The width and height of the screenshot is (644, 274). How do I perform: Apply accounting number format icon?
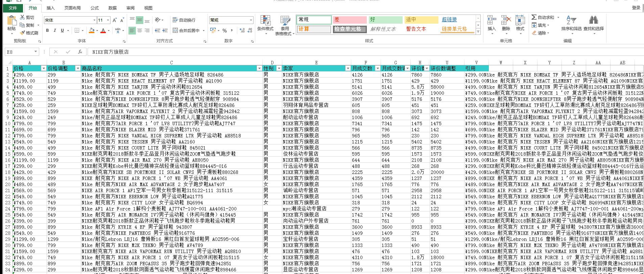click(x=212, y=30)
